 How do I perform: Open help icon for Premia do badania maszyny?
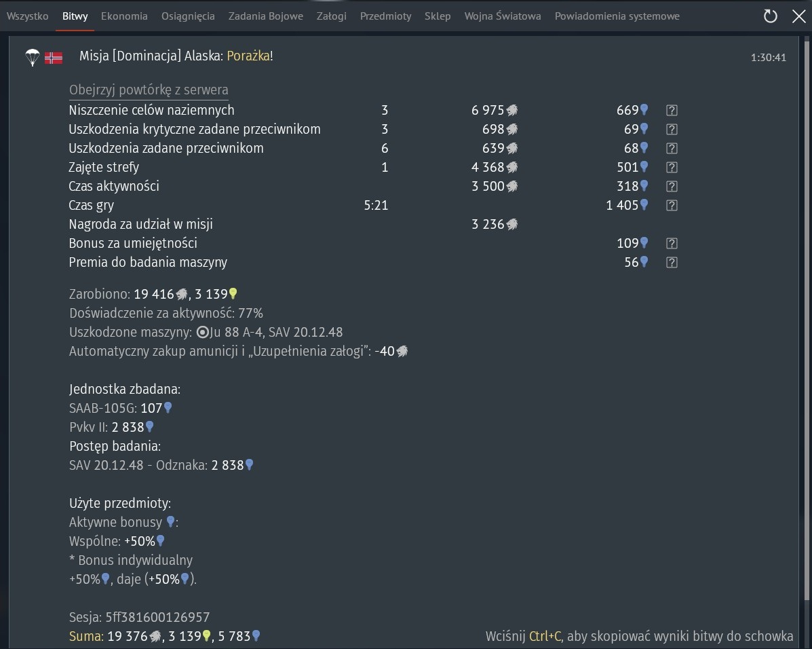672,262
